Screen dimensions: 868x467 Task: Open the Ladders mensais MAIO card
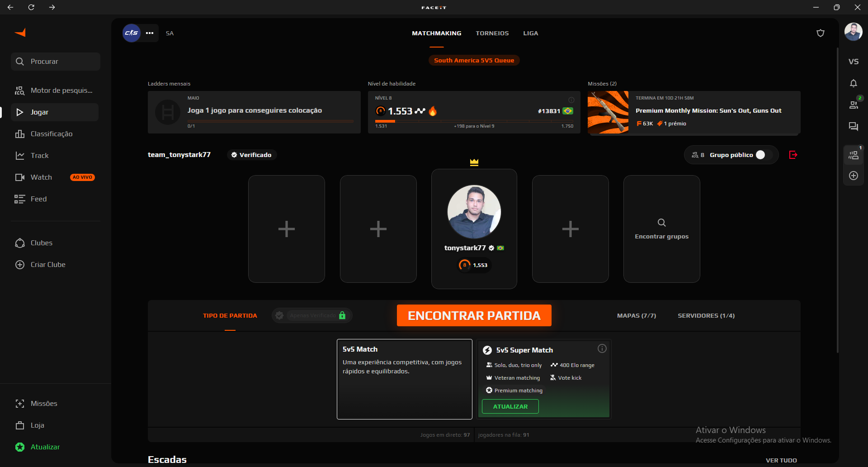254,112
